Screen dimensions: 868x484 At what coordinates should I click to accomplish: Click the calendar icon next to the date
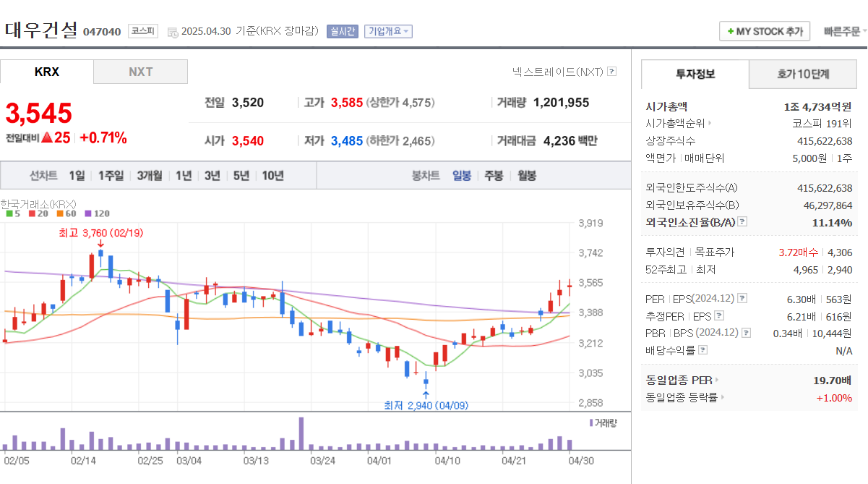(173, 31)
